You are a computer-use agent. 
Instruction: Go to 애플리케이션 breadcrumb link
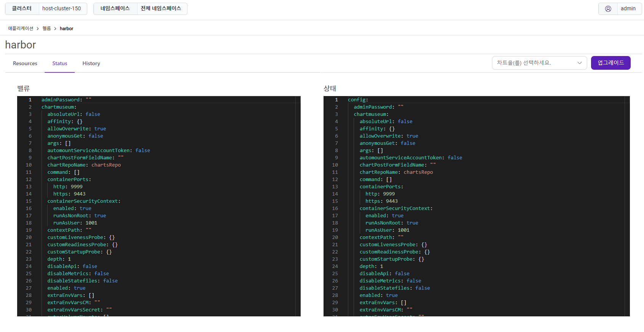(21, 29)
